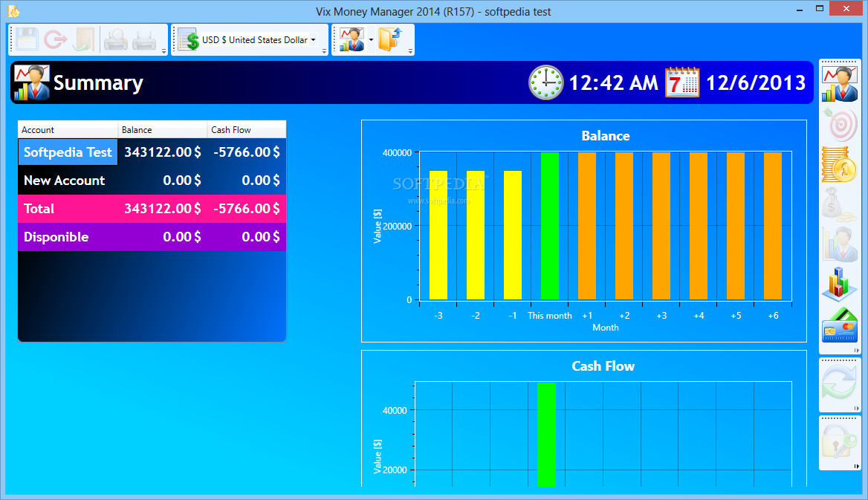Screen dimensions: 868x500
Task: Click the 12:42 AM time display
Action: point(613,82)
